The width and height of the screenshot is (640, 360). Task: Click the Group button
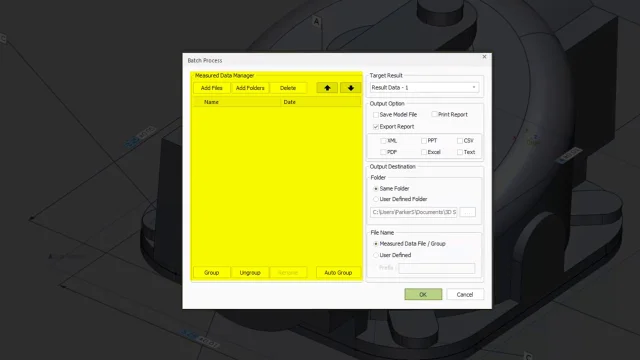(x=211, y=273)
